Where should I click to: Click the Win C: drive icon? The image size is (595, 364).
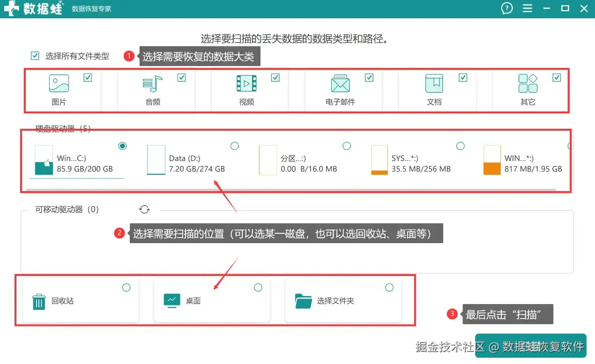point(44,160)
